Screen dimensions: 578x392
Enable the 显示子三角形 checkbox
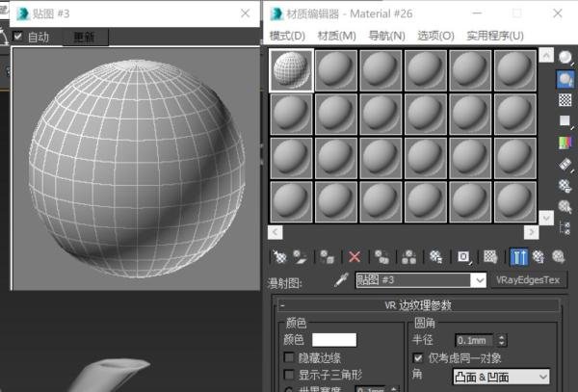289,375
